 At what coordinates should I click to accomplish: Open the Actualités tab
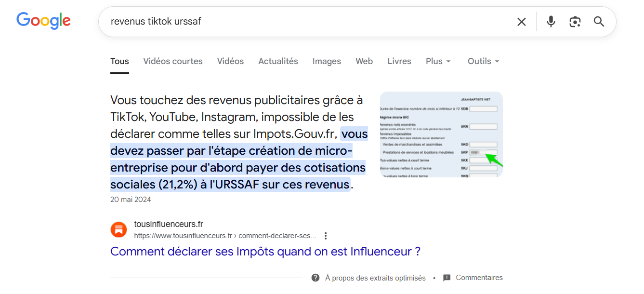point(278,62)
